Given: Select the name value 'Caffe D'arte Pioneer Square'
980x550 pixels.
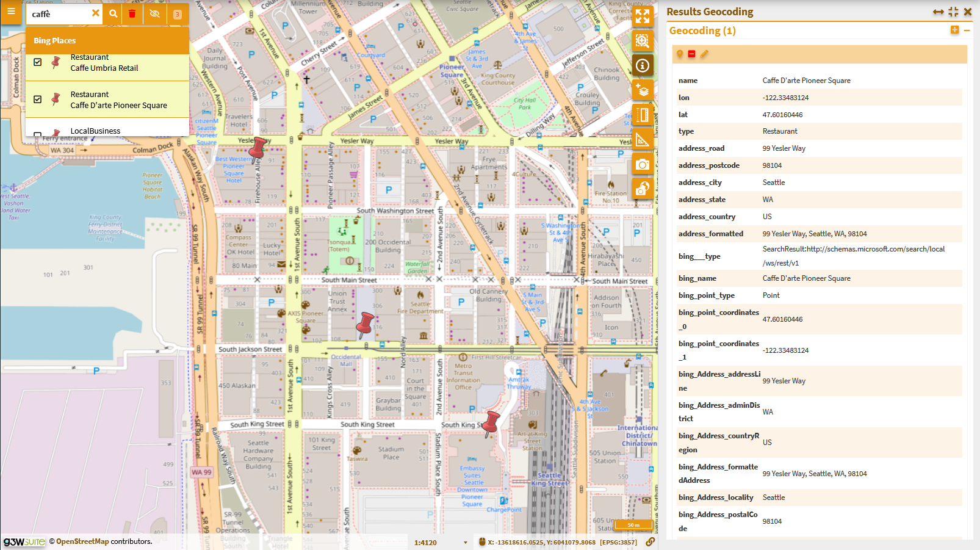Looking at the screenshot, I should pos(806,81).
